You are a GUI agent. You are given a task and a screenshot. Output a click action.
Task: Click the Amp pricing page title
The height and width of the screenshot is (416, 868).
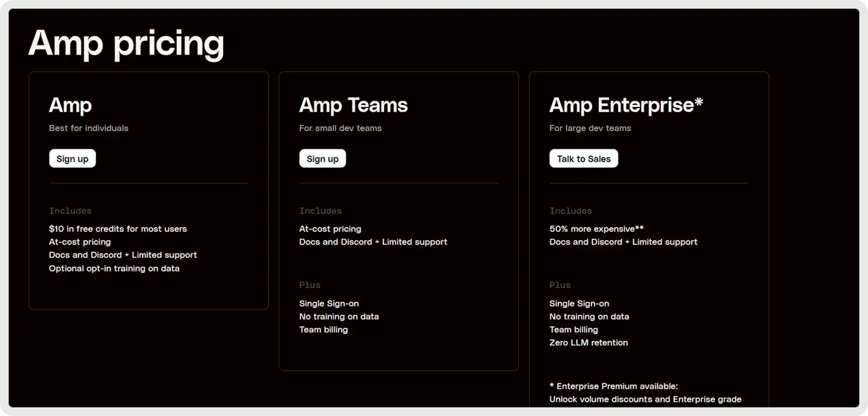[126, 43]
